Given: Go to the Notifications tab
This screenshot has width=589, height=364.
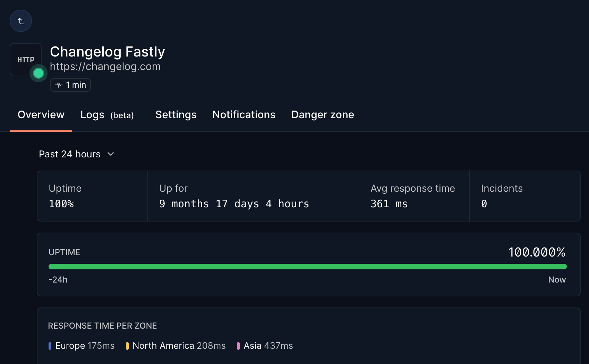Looking at the screenshot, I should [x=244, y=115].
